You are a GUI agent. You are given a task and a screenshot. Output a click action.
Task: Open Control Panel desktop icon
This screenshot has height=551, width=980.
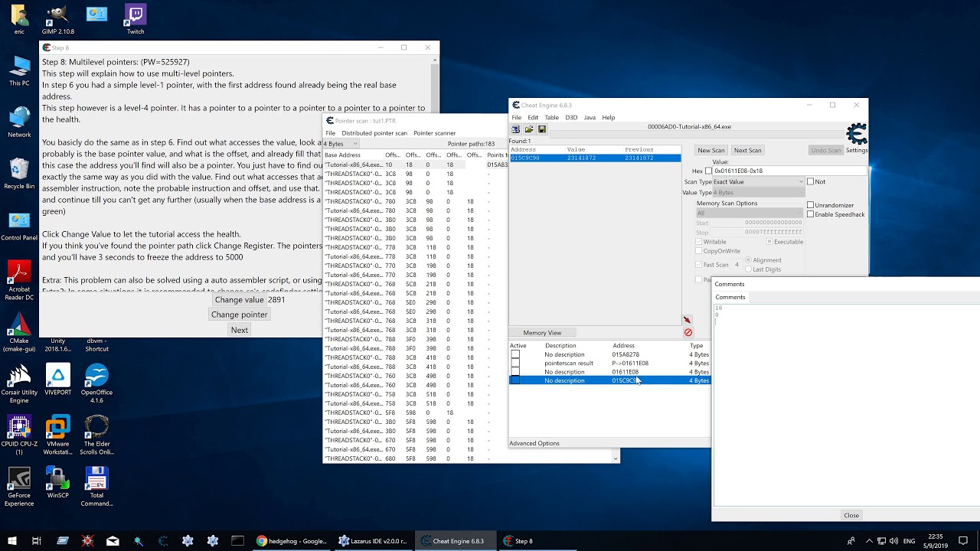point(19,226)
